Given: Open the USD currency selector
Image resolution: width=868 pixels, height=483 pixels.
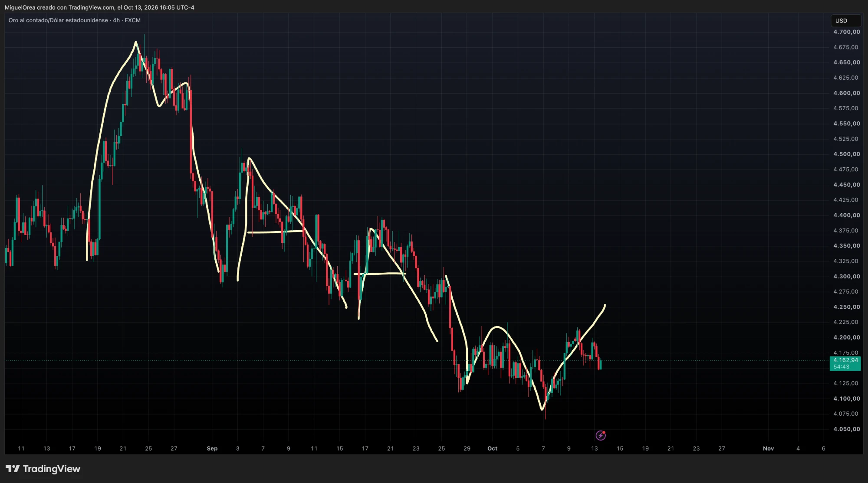Looking at the screenshot, I should (x=845, y=20).
